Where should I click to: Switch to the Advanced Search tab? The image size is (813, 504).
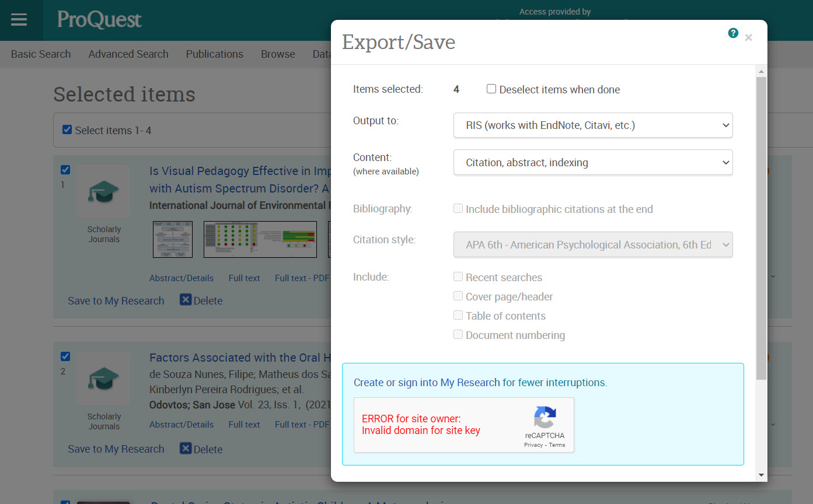click(x=128, y=54)
